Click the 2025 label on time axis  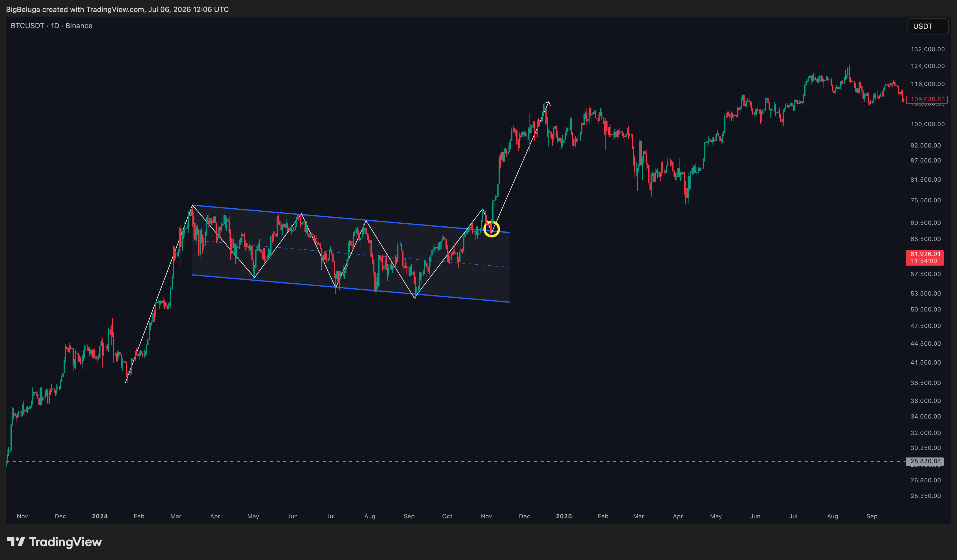click(564, 516)
